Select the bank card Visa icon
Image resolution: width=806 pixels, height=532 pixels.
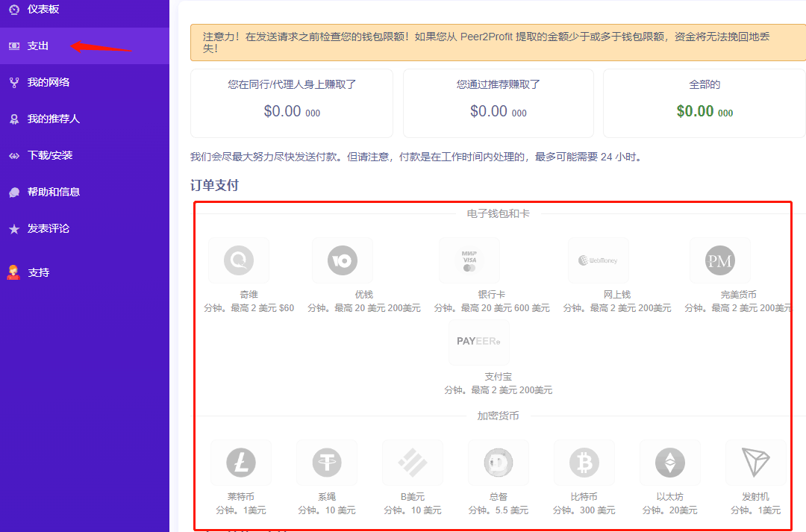(469, 260)
